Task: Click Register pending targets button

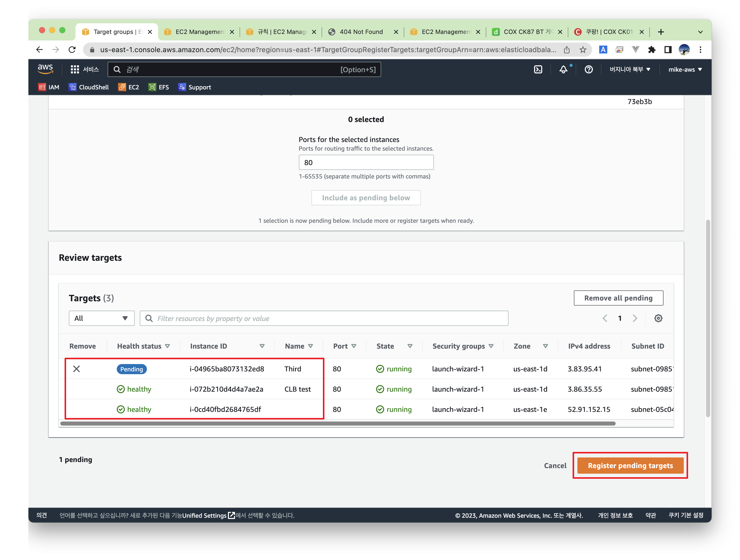Action: coord(630,465)
